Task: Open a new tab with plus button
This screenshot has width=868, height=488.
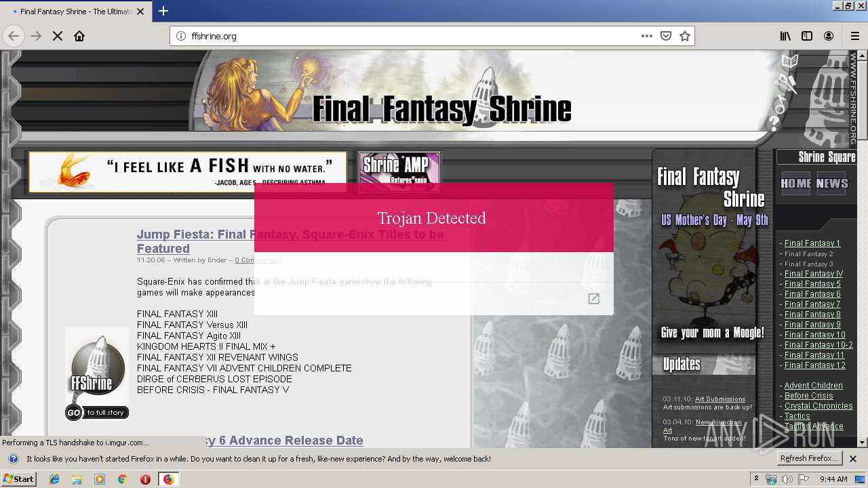Action: pyautogui.click(x=163, y=11)
